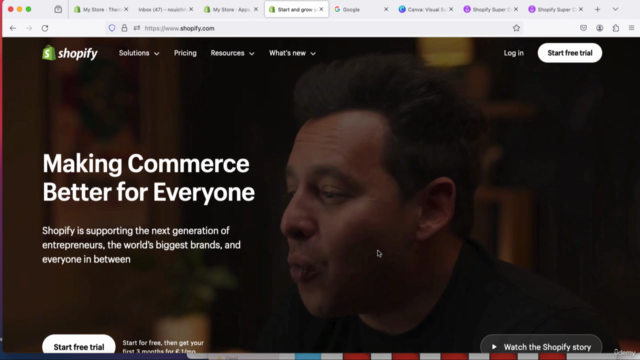This screenshot has width=640, height=360.
Task: Click the header Start free trial button
Action: [570, 53]
